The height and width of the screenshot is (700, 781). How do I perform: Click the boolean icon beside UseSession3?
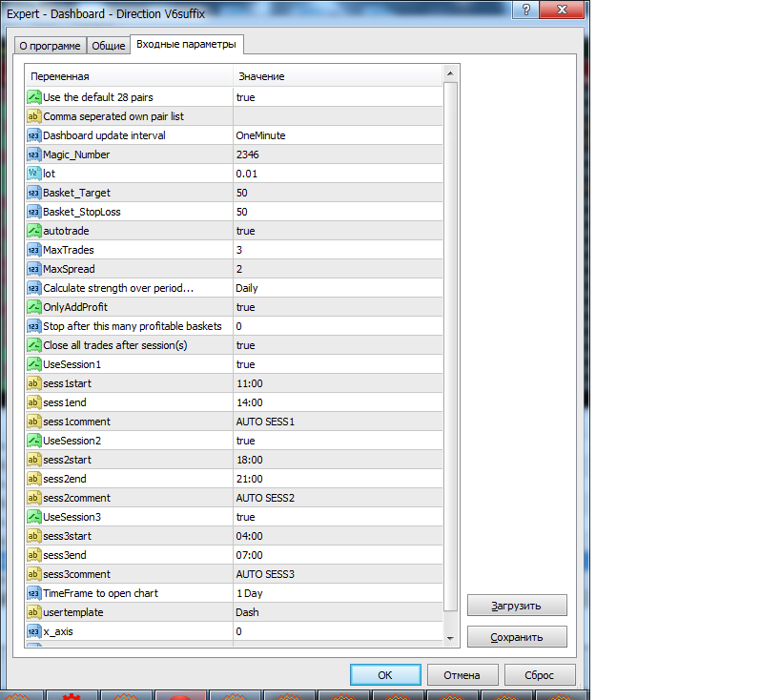(34, 517)
